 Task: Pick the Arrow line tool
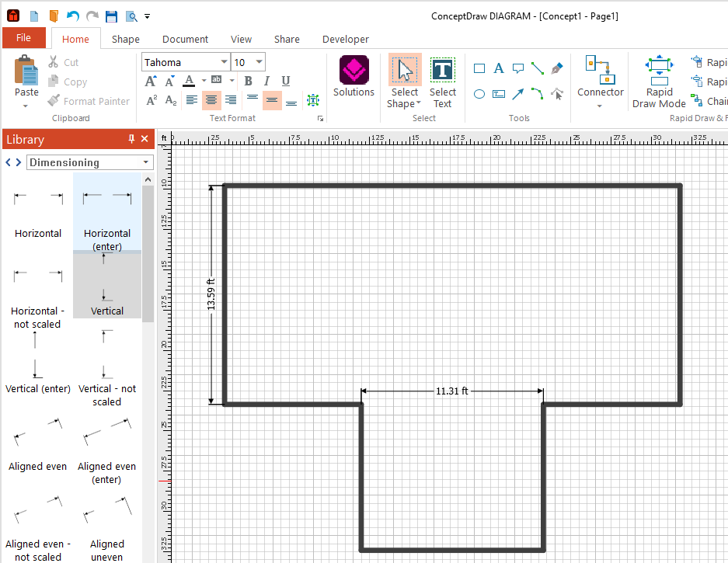click(x=517, y=94)
